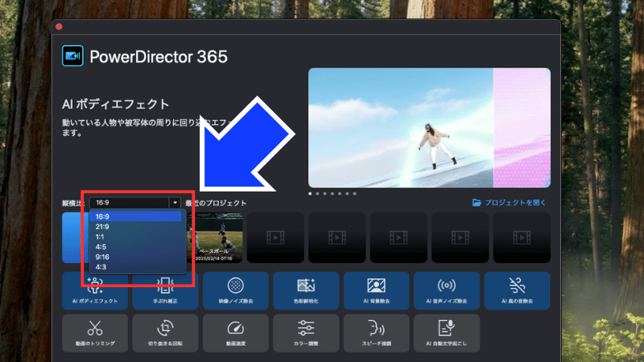Open the 色彩鮮明化 color enhance tile

(x=306, y=290)
